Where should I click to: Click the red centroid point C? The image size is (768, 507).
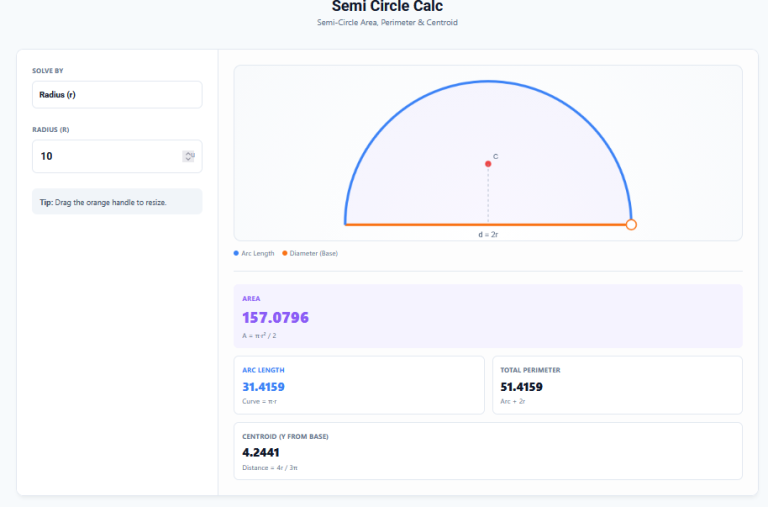point(488,164)
